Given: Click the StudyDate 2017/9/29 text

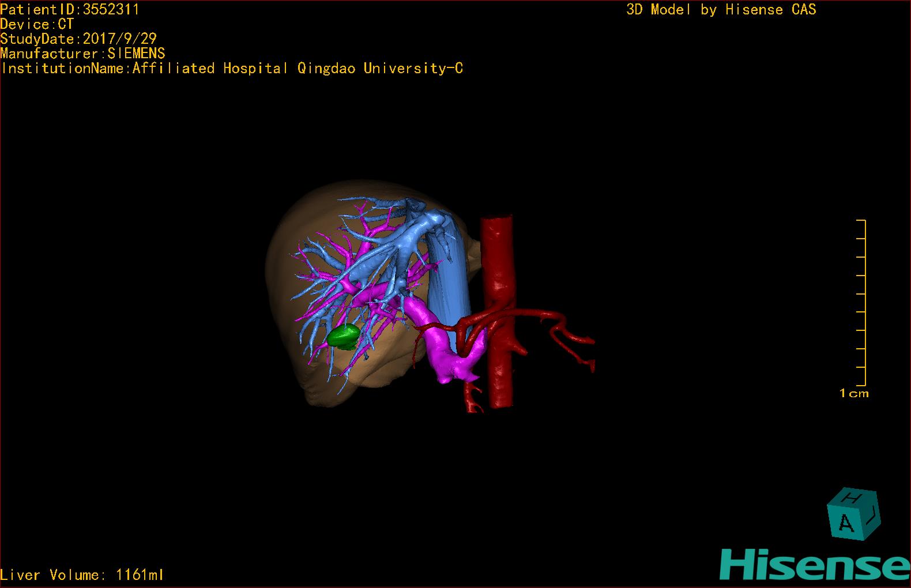Looking at the screenshot, I should (78, 39).
